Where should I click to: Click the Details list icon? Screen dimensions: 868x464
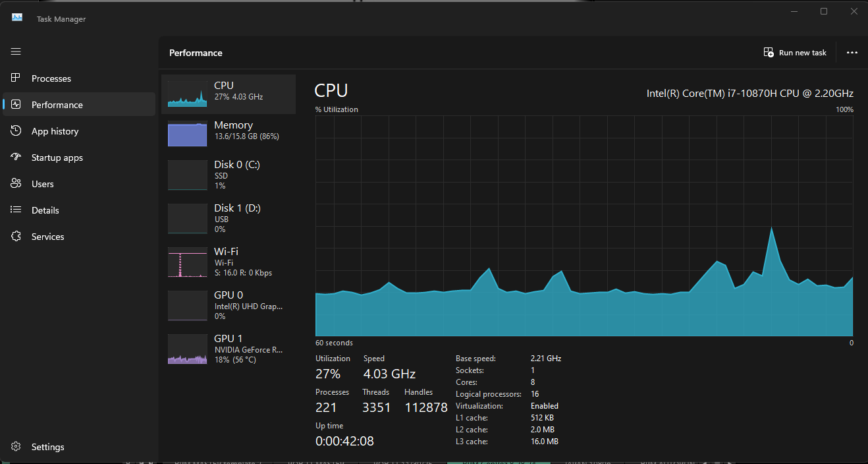16,210
